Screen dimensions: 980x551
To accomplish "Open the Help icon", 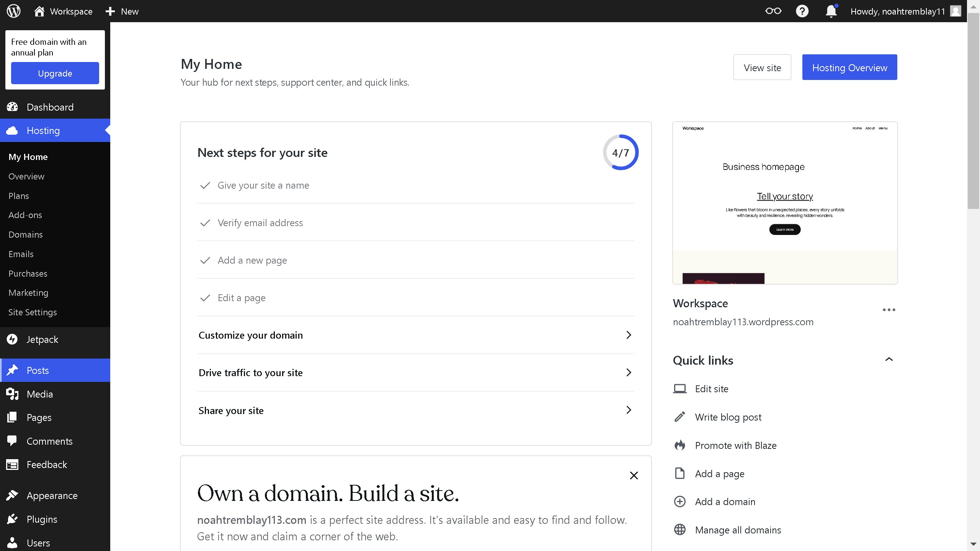I will [x=802, y=11].
